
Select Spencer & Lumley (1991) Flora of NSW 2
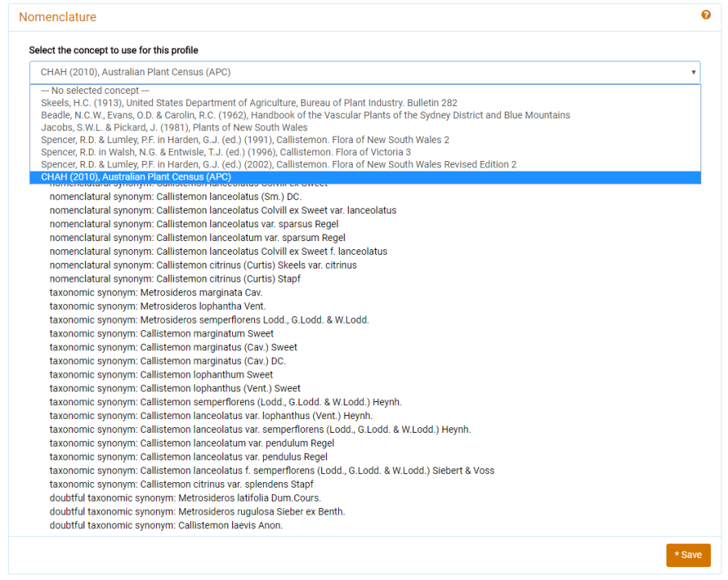pyautogui.click(x=245, y=140)
